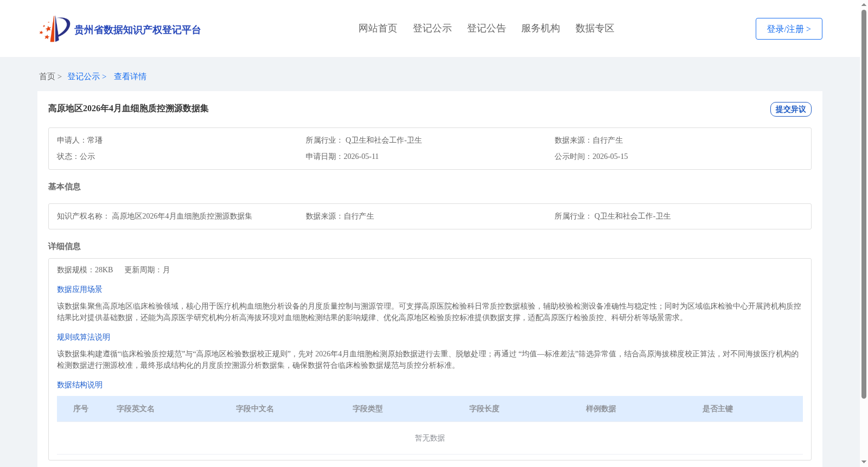Click the 字段类型 column header
The image size is (868, 467).
tap(368, 409)
